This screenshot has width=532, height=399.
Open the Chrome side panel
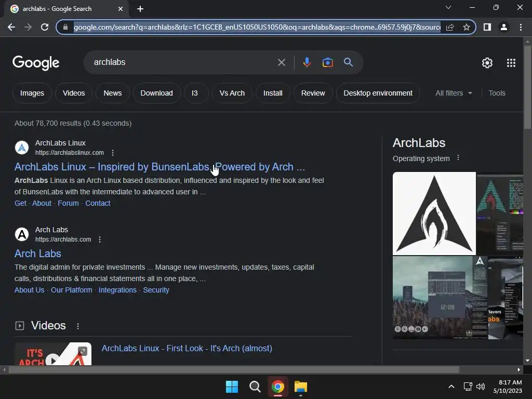pyautogui.click(x=487, y=27)
